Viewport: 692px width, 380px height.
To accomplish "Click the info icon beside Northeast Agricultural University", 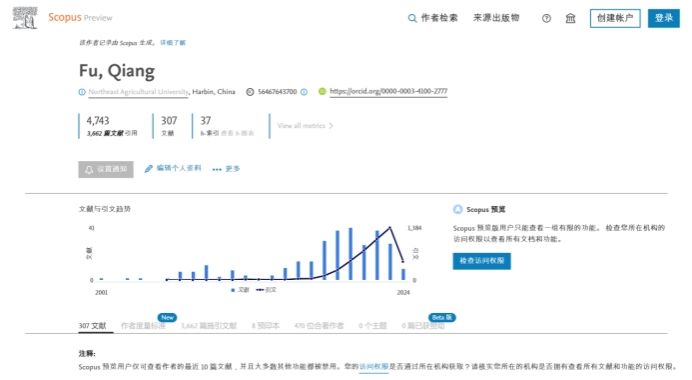I will pos(82,92).
